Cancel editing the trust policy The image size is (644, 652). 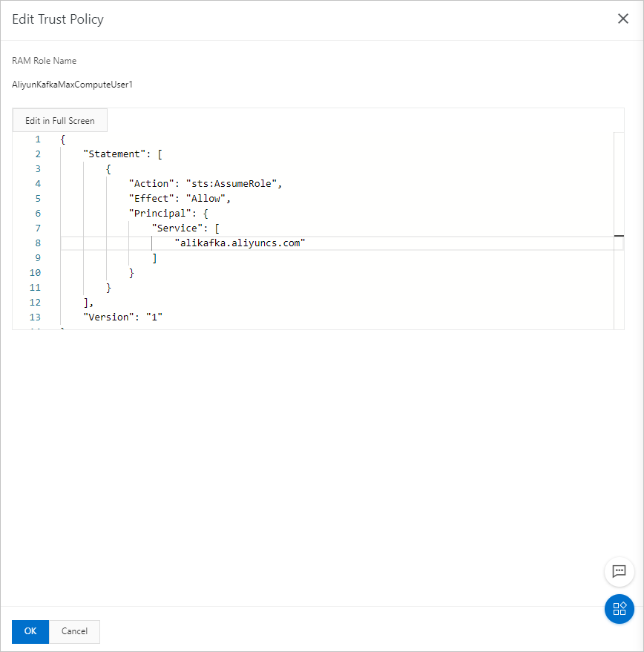pyautogui.click(x=74, y=631)
